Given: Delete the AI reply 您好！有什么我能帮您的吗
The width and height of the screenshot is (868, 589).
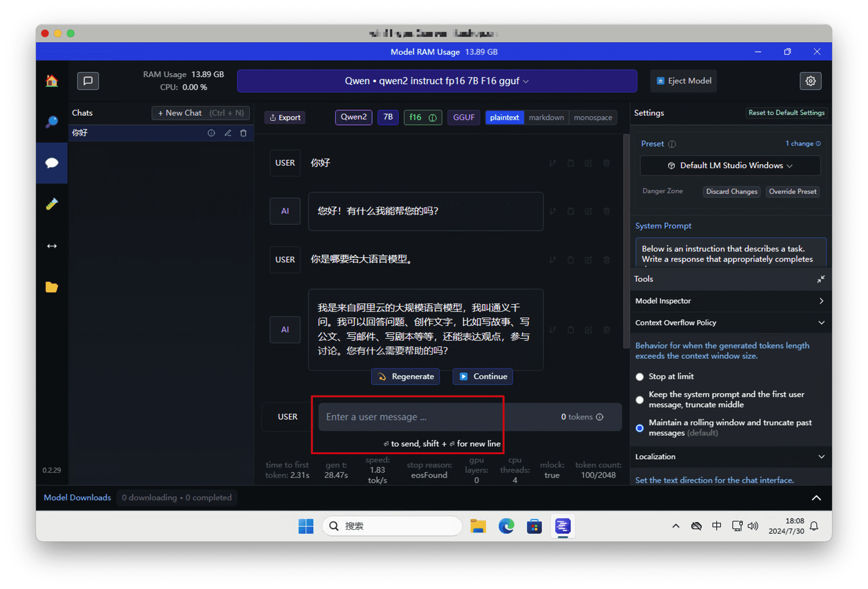Looking at the screenshot, I should tap(606, 211).
